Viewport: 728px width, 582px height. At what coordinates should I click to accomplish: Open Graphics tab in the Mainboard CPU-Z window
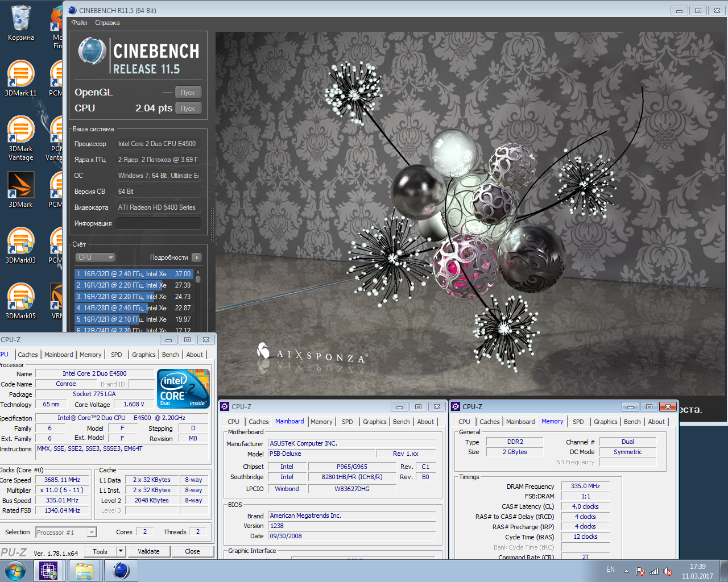pyautogui.click(x=375, y=422)
